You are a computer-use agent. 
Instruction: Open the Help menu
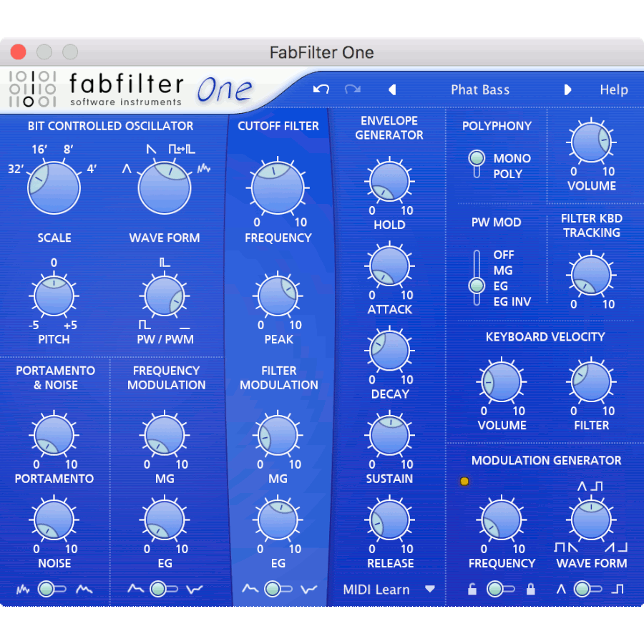614,89
